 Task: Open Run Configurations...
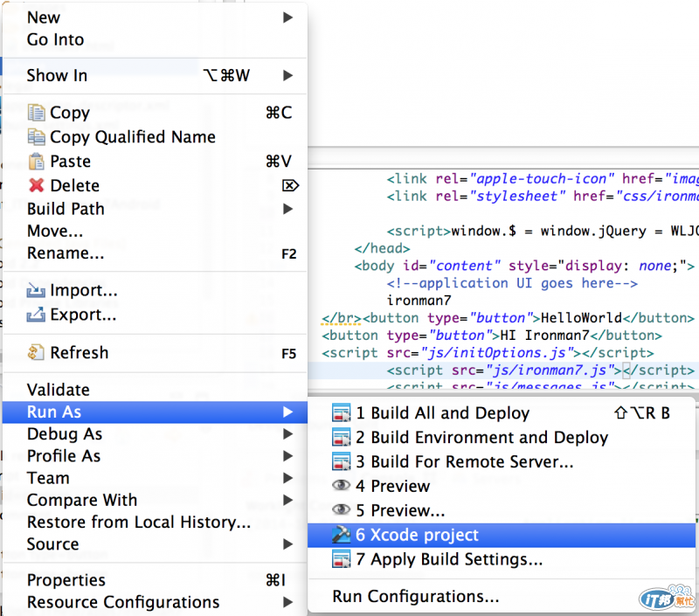click(502, 596)
